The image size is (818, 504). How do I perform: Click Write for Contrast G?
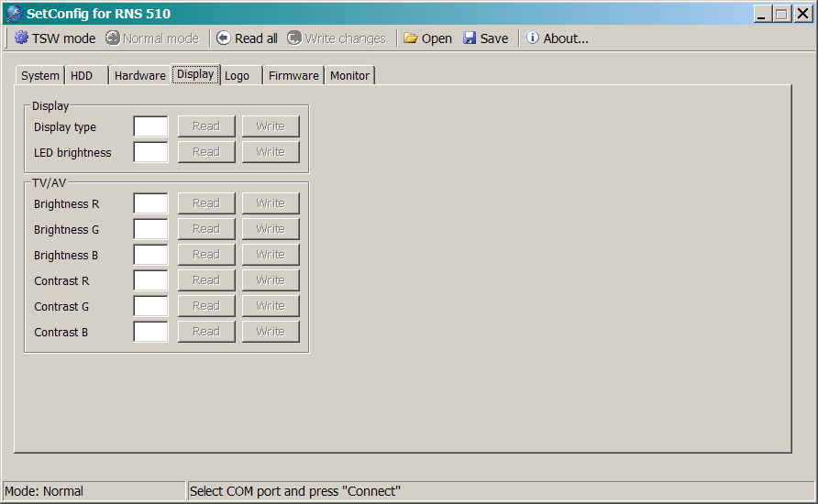coord(271,305)
